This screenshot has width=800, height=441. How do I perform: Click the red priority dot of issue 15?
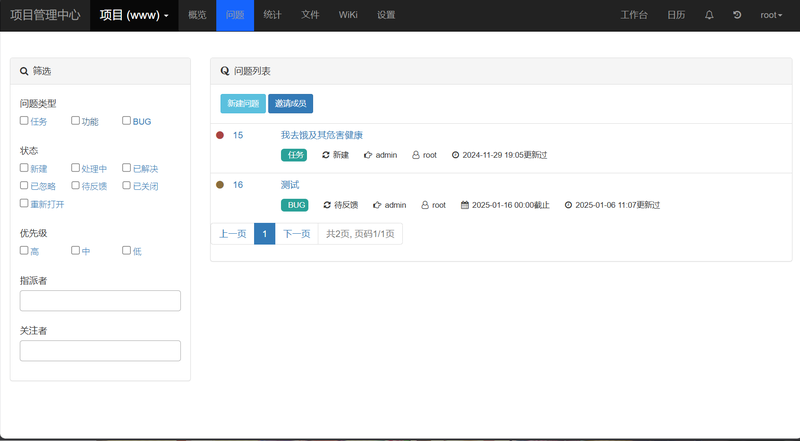point(220,135)
